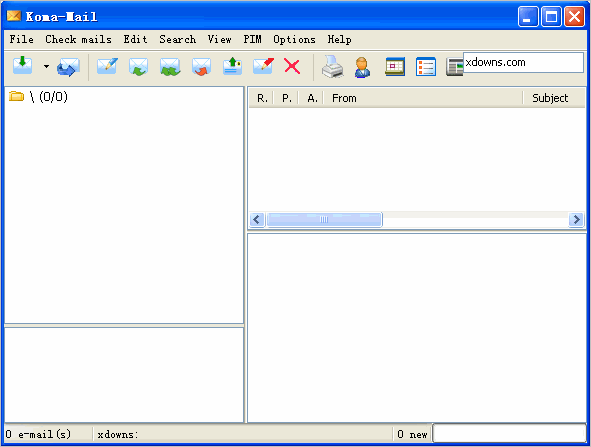Close the Koma-Mail window
This screenshot has width=591, height=447.
(x=574, y=17)
